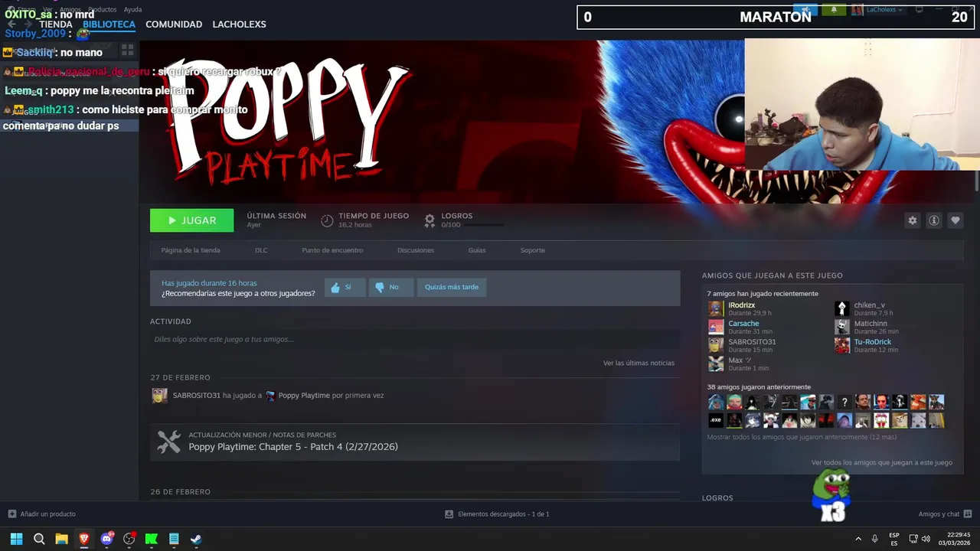980x551 pixels.
Task: Open File Explorer from taskbar
Action: point(61,539)
